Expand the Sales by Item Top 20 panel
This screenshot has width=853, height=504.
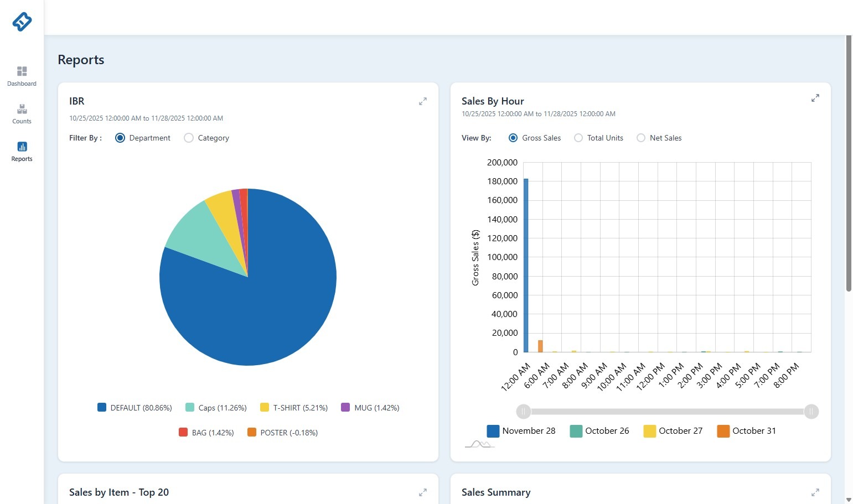[x=423, y=492]
